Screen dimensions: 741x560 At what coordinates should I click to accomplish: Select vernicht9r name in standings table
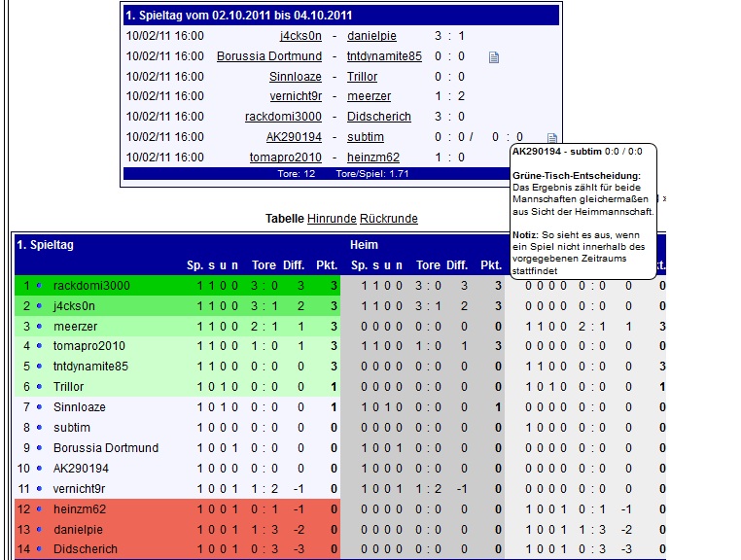[80, 489]
